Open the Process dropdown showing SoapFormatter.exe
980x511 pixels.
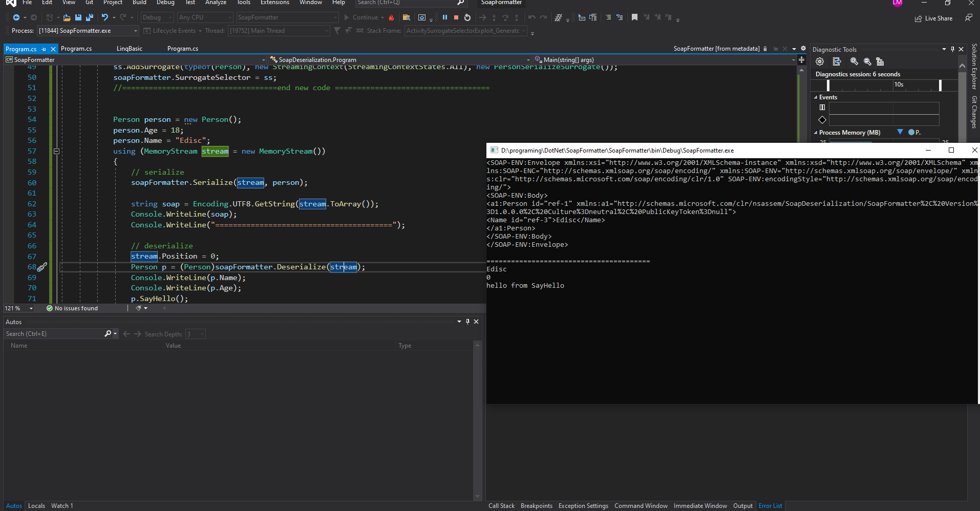point(88,31)
